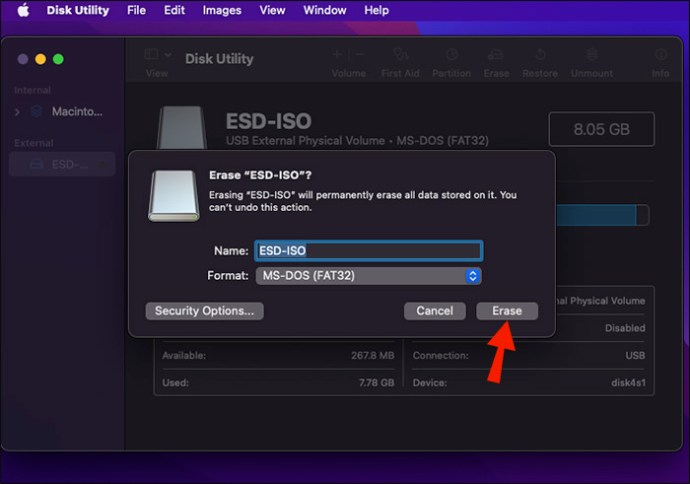Click the 8.05 GB capacity box
690x484 pixels.
(602, 129)
